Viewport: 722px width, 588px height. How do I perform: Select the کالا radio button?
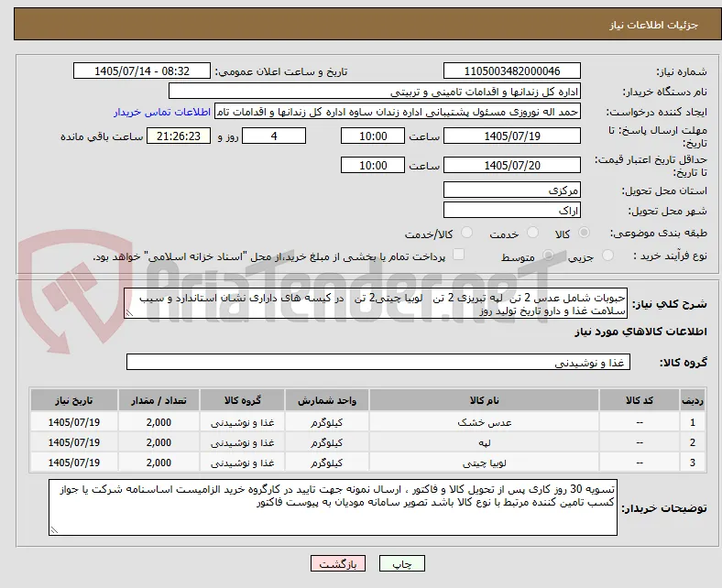584,233
